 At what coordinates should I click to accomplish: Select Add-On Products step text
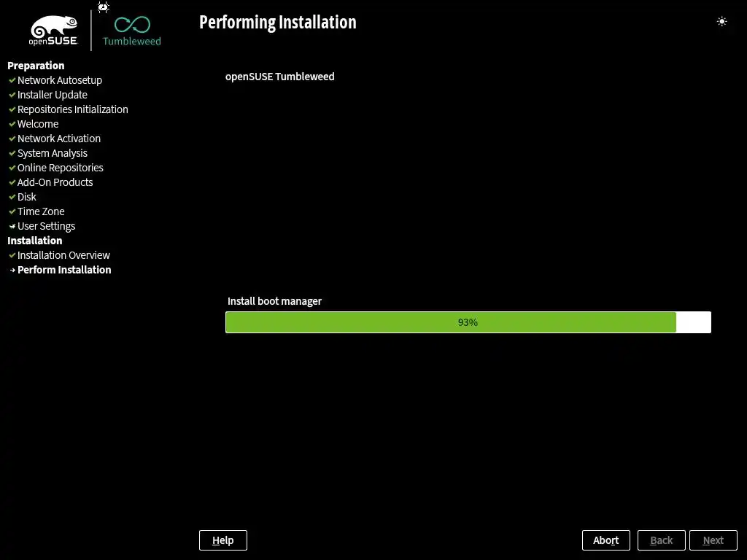pyautogui.click(x=55, y=182)
